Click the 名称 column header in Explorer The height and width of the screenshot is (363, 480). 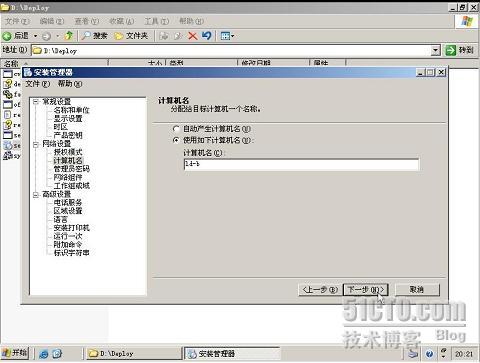[55, 63]
